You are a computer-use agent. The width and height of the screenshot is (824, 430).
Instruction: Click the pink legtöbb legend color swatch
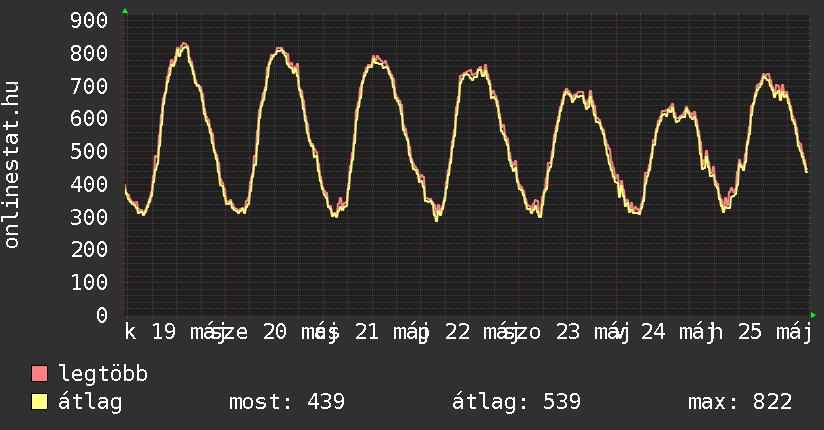39,374
